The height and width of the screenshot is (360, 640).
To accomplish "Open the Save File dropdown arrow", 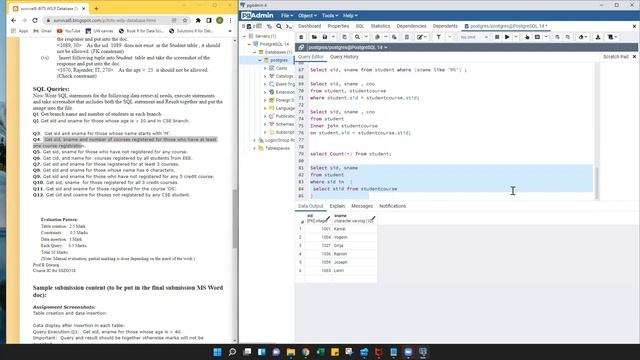I will [333, 37].
